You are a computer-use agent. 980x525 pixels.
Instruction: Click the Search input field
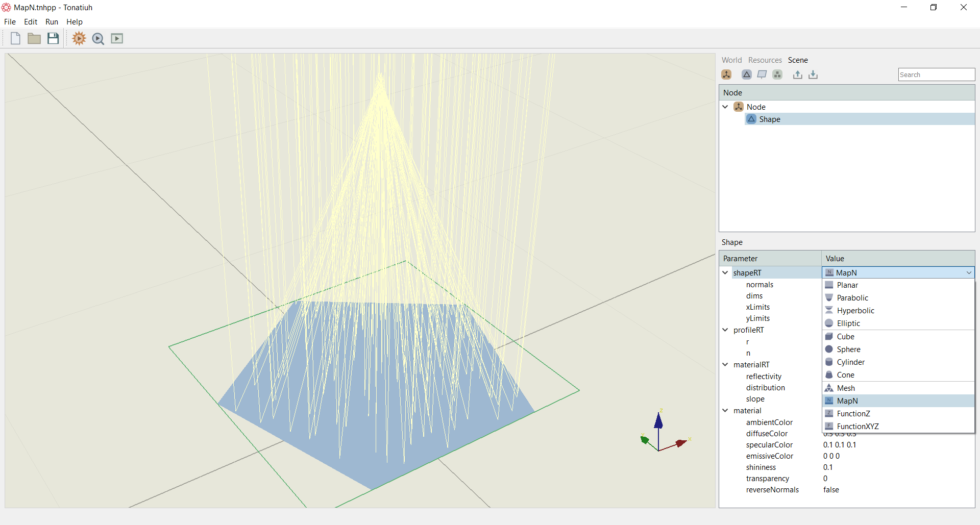coord(937,74)
